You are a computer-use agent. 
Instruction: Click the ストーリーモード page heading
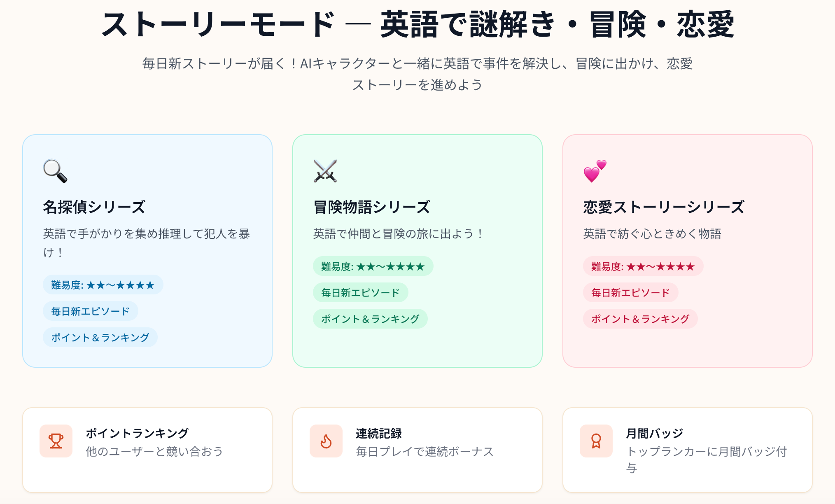click(417, 25)
